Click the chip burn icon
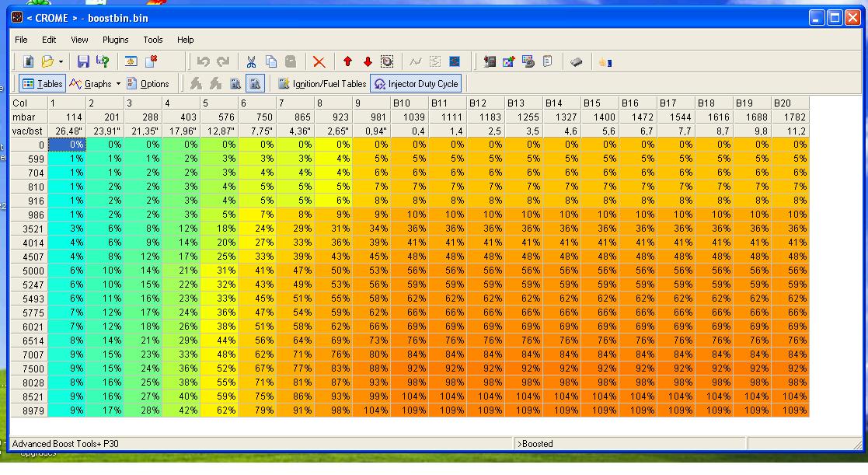 tap(576, 61)
